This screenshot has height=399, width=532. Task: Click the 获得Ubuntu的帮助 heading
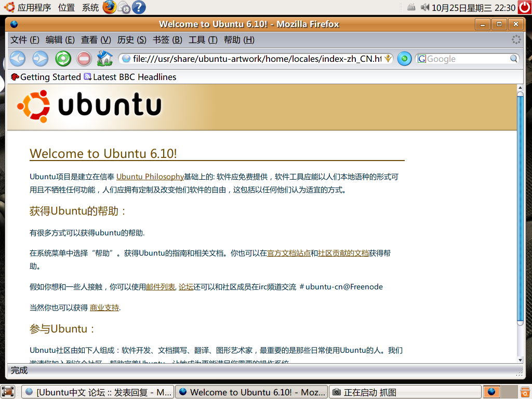[x=78, y=211]
